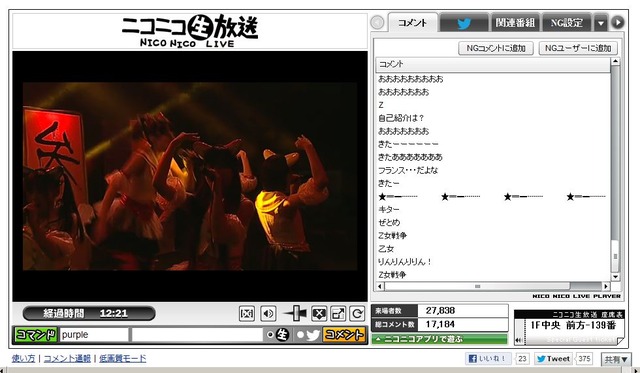Open the 使い方 help link
This screenshot has height=373, width=640.
(23, 358)
